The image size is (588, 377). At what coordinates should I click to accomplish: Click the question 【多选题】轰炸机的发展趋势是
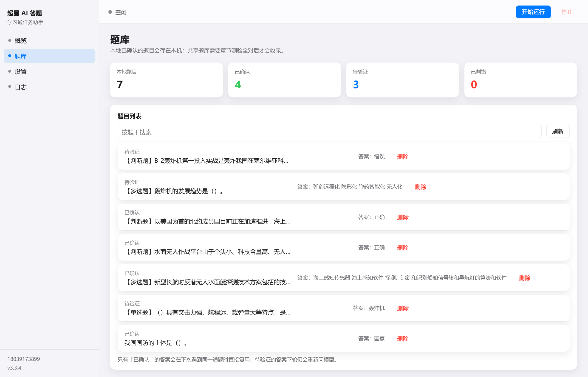[174, 191]
